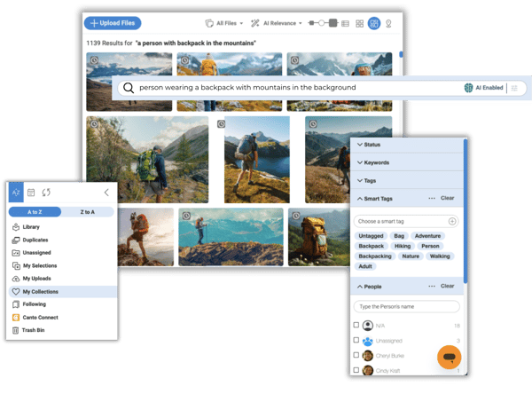Check the Unassigned person checkbox

click(x=356, y=340)
